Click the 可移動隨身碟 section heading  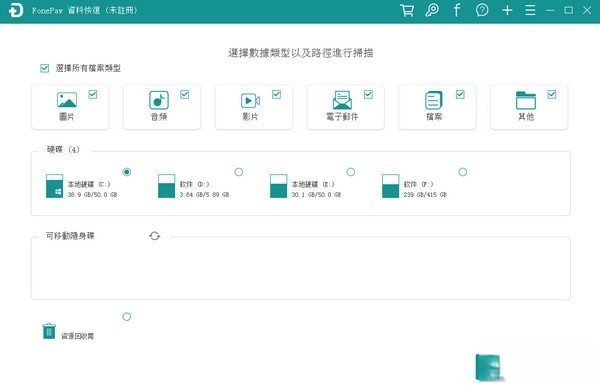(x=70, y=236)
